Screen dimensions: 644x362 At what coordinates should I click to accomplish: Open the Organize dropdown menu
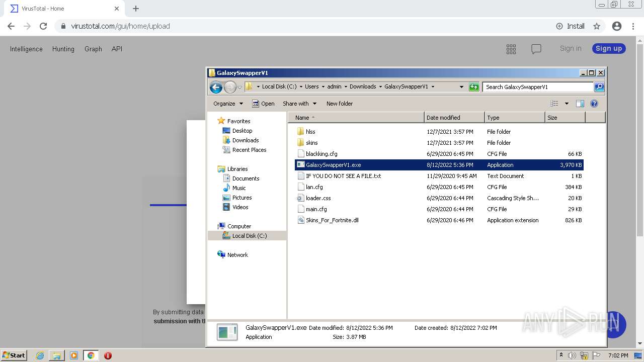[228, 104]
